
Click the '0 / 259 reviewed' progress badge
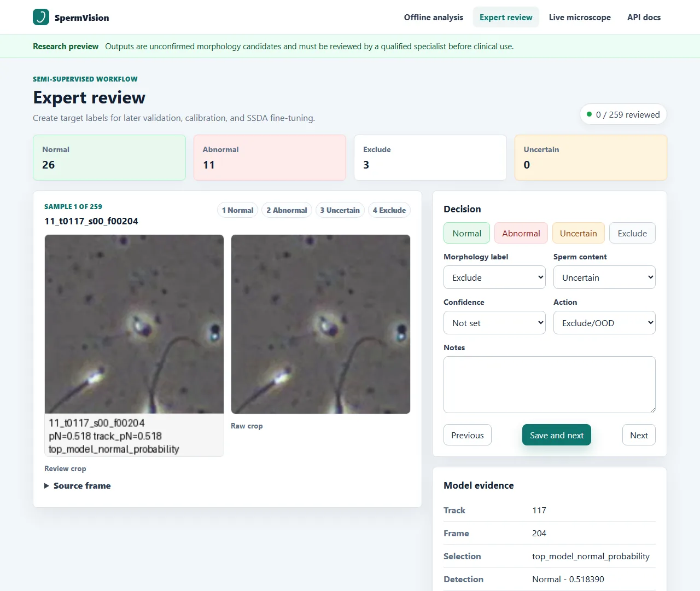(x=623, y=114)
